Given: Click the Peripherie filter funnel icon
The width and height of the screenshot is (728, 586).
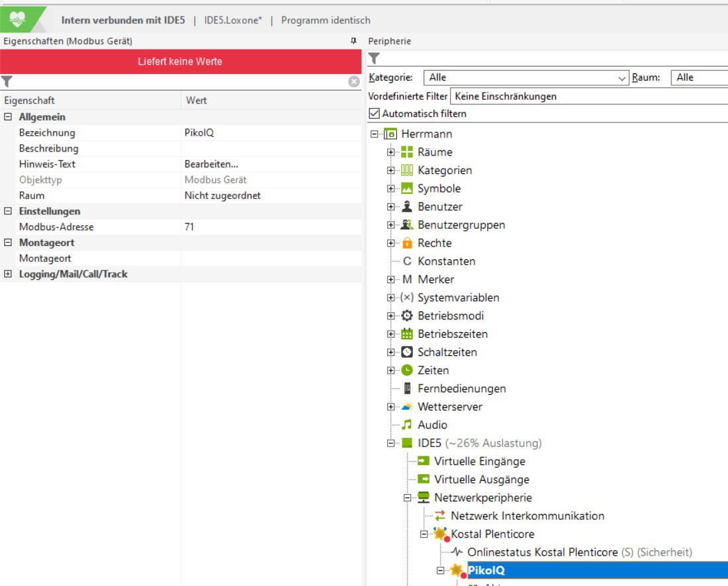Looking at the screenshot, I should coord(374,59).
